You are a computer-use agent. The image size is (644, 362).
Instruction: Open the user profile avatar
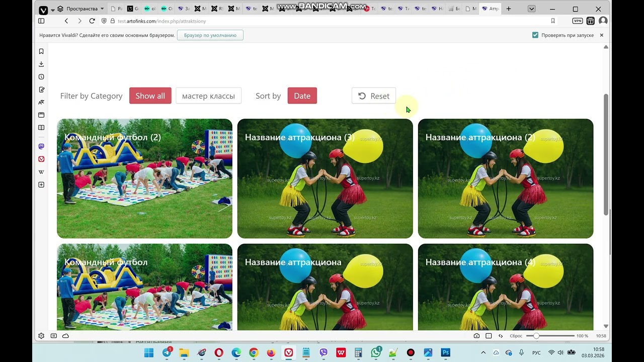603,21
